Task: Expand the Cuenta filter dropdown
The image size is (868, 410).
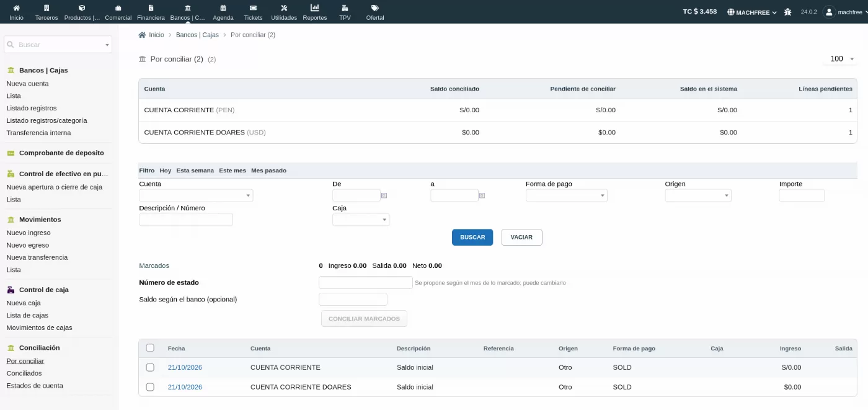Action: tap(196, 195)
